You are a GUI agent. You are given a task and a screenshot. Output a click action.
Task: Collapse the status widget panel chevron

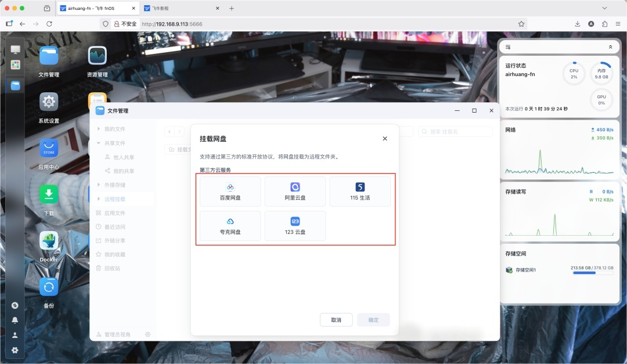click(610, 47)
